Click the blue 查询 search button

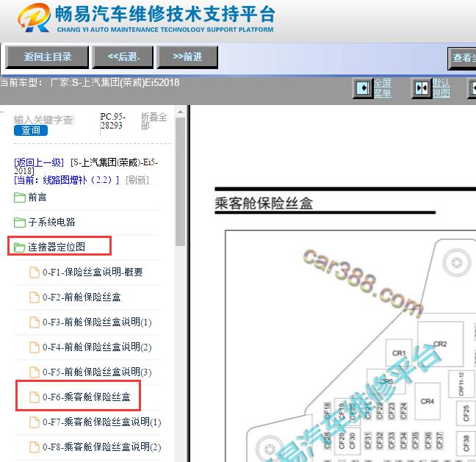click(x=31, y=130)
